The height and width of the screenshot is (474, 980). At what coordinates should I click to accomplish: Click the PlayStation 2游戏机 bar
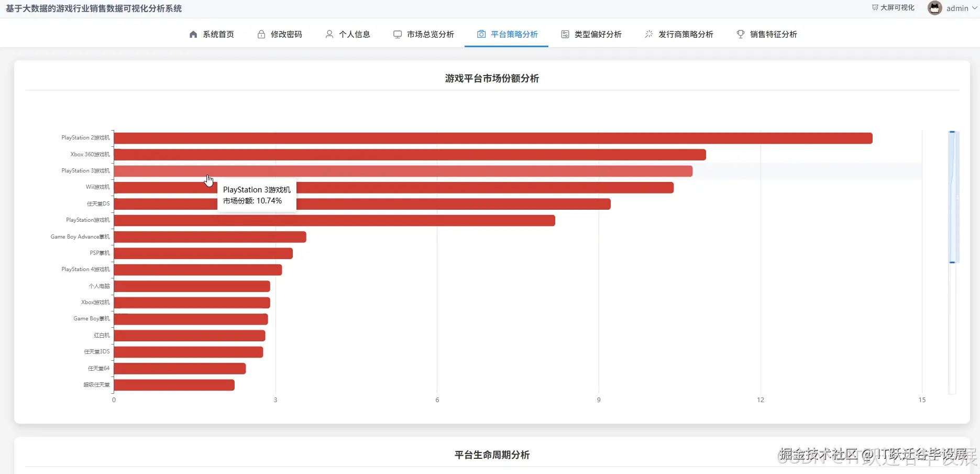click(x=493, y=138)
